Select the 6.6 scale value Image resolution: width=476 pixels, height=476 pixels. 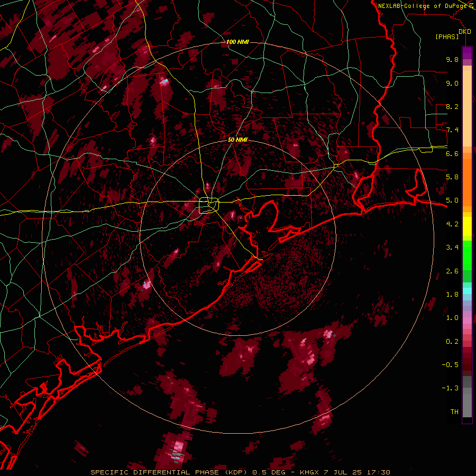452,153
